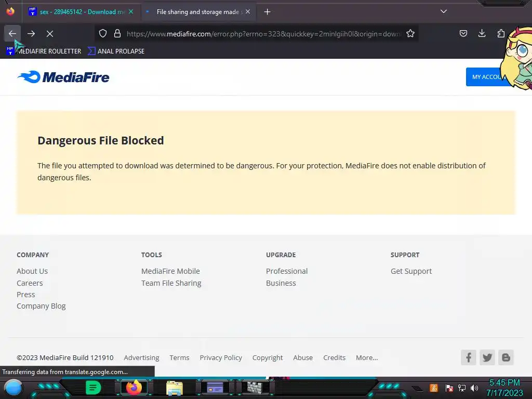
Task: Click the Firefox icon at top left
Action: pyautogui.click(x=10, y=11)
